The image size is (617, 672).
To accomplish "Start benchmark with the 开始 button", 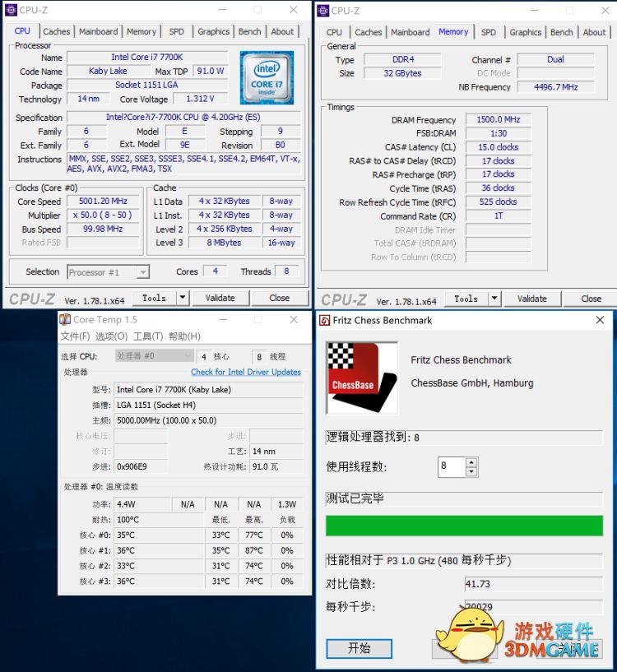I will [359, 648].
